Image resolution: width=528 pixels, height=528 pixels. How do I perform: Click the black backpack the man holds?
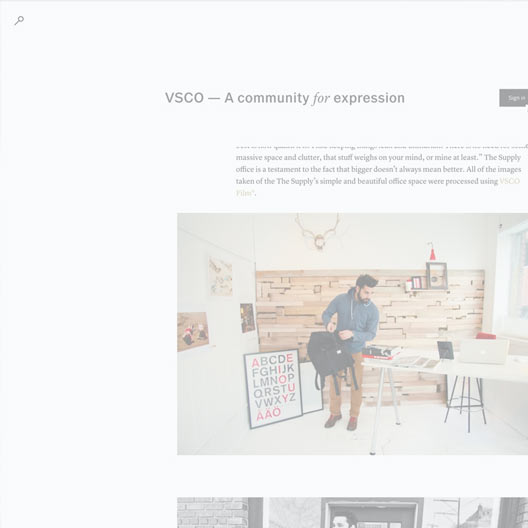[331, 355]
